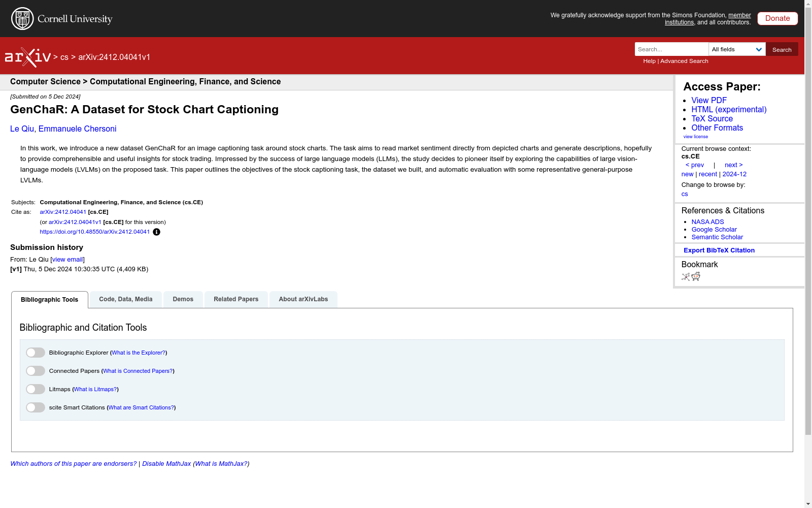812x508 pixels.
Task: Click the scrollbar up arrow
Action: [x=808, y=4]
